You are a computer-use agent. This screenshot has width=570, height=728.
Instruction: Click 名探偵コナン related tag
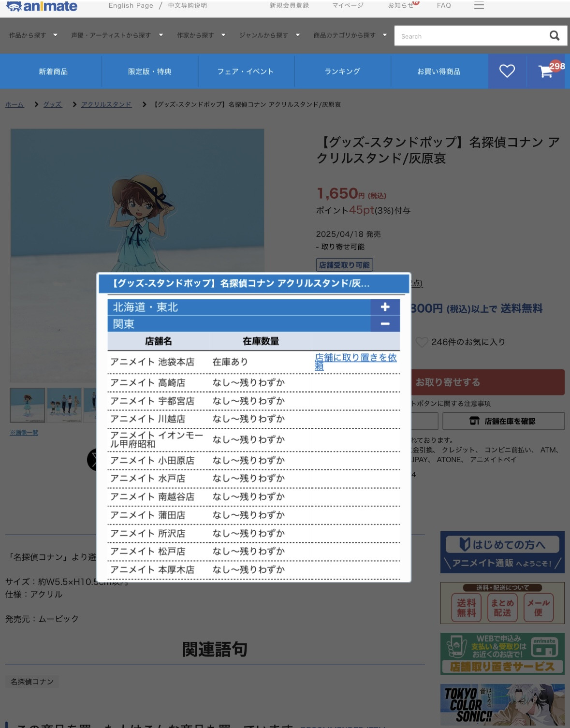pos(32,682)
